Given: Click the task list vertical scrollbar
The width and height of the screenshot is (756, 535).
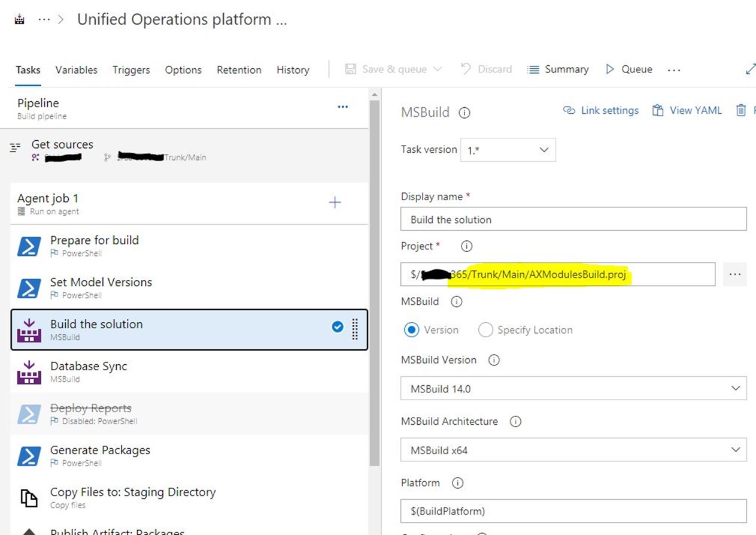Looking at the screenshot, I should (x=375, y=282).
